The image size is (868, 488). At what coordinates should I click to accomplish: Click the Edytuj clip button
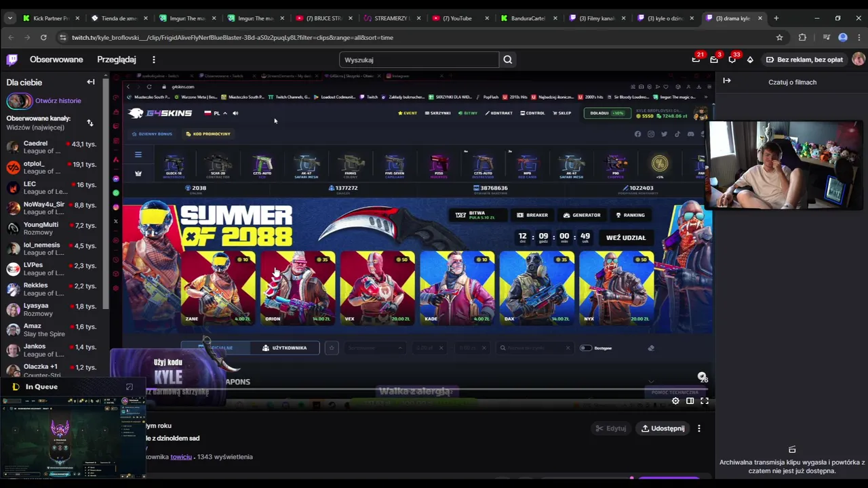point(611,428)
